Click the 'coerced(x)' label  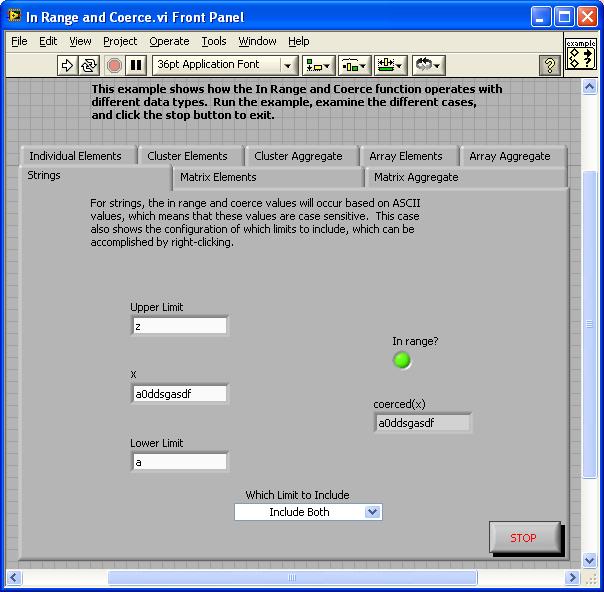(399, 404)
